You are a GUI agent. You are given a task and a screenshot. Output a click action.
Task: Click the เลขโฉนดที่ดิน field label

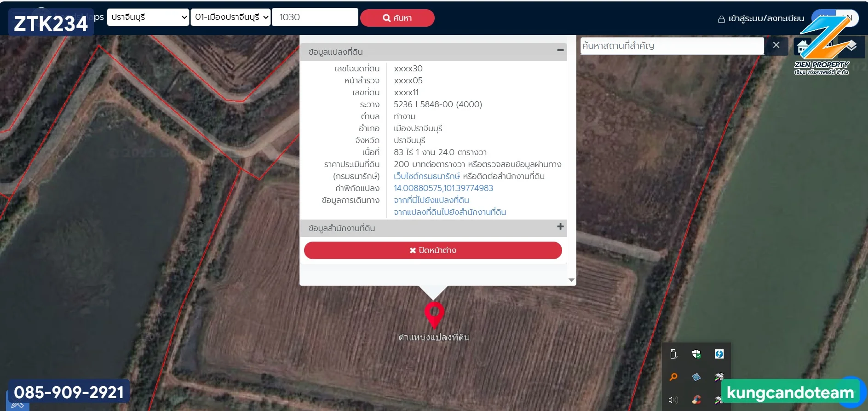tap(357, 69)
